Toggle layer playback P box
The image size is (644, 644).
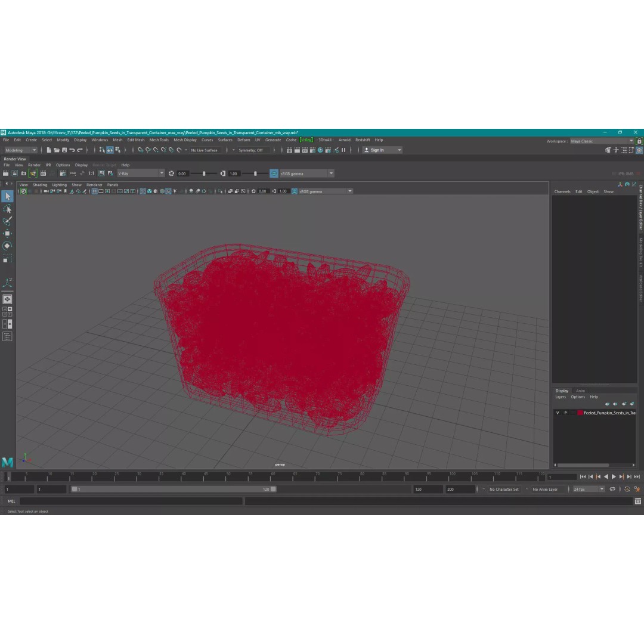coord(565,413)
